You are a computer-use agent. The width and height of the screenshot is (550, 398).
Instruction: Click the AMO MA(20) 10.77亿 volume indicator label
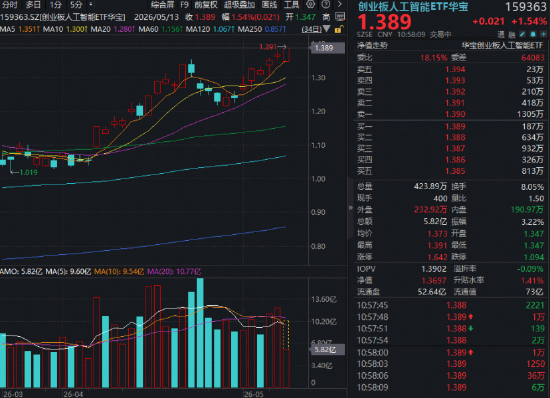click(174, 271)
